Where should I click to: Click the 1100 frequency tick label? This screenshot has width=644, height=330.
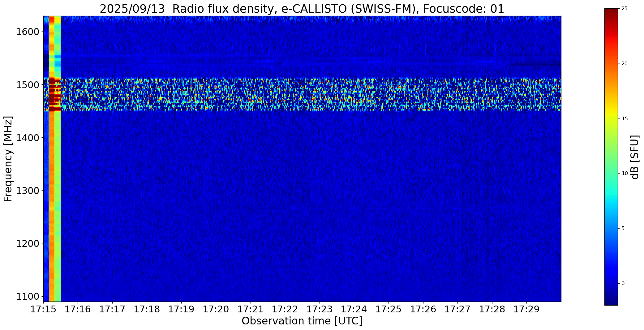click(x=27, y=296)
